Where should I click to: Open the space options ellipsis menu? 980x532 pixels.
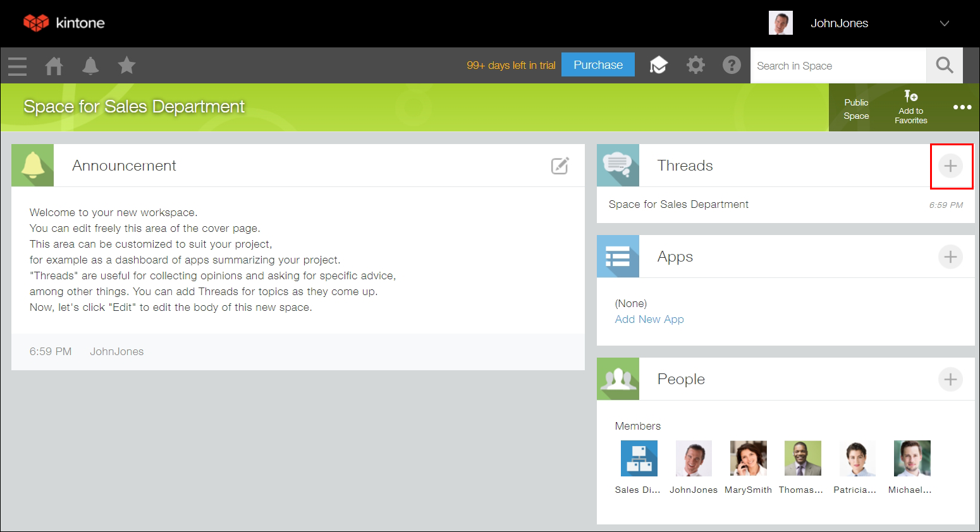coord(962,107)
